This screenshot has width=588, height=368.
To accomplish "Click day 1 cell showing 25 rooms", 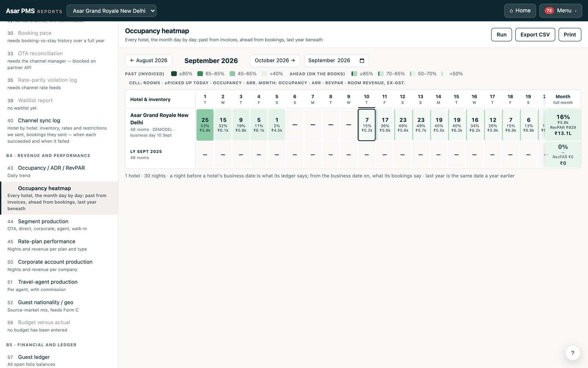I will [205, 125].
